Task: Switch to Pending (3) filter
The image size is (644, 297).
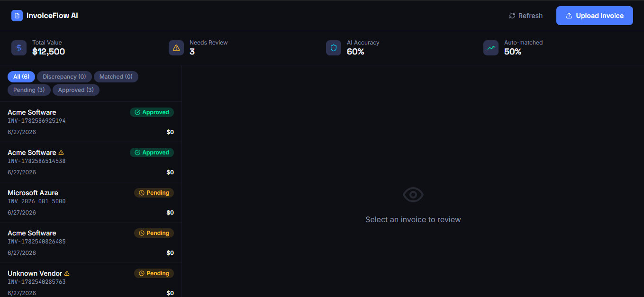Action: (29, 90)
